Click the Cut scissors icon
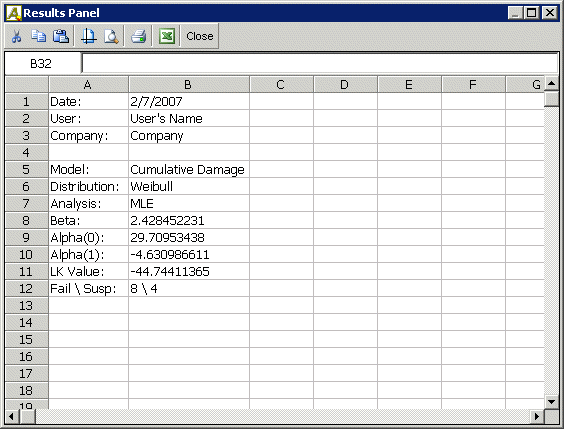This screenshot has height=429, width=564. (16, 36)
